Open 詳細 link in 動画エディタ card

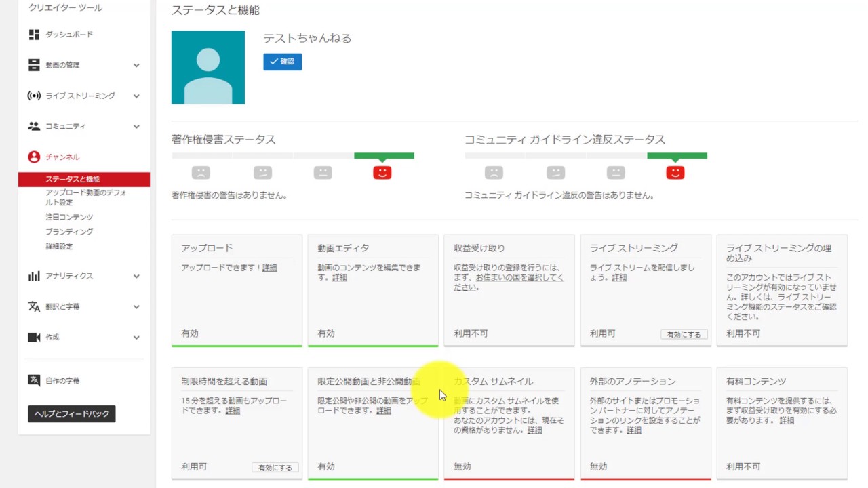(340, 278)
